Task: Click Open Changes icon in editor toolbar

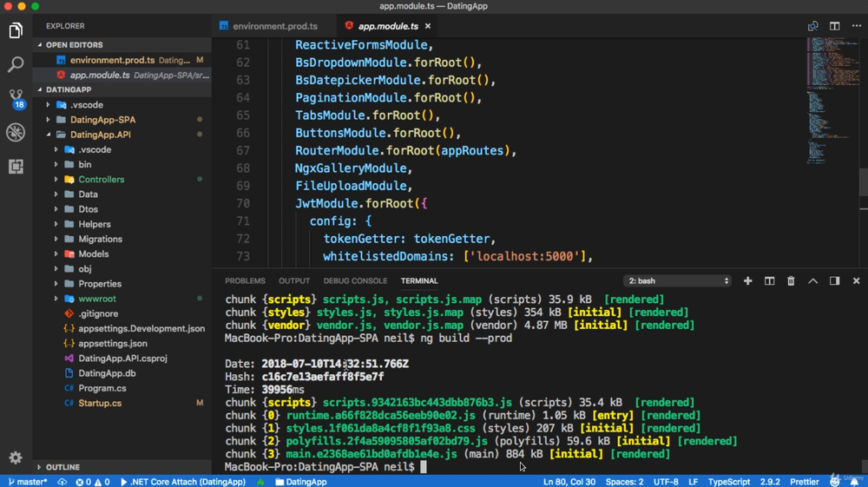Action: [x=812, y=26]
